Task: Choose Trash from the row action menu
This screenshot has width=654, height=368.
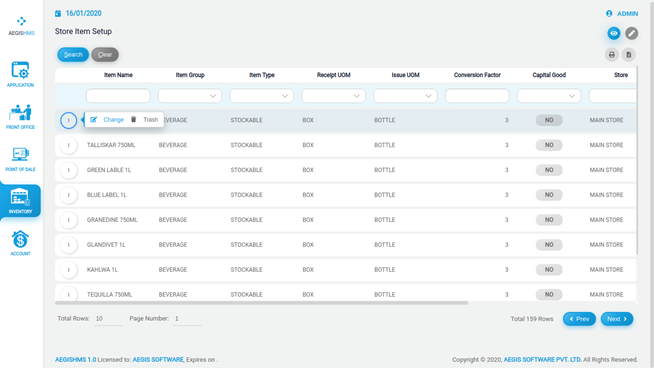Action: pos(144,120)
